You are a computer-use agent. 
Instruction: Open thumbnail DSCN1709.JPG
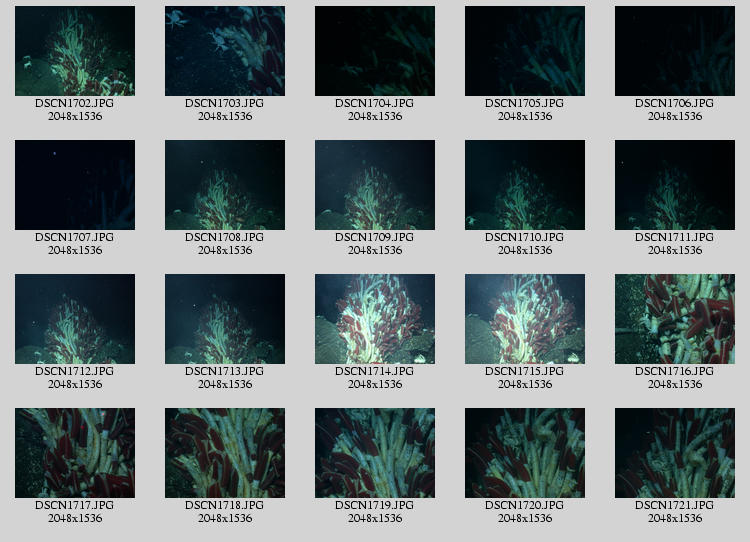pos(375,185)
